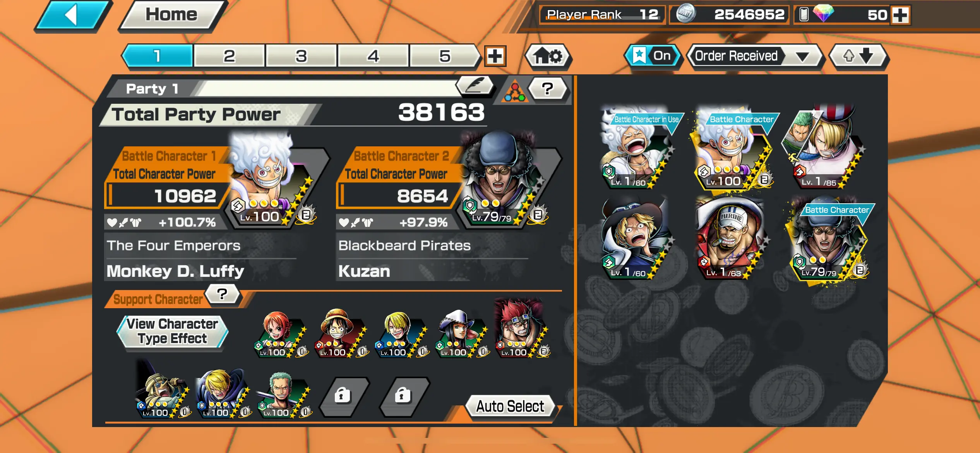Open View Character Type Effect

[x=173, y=331]
